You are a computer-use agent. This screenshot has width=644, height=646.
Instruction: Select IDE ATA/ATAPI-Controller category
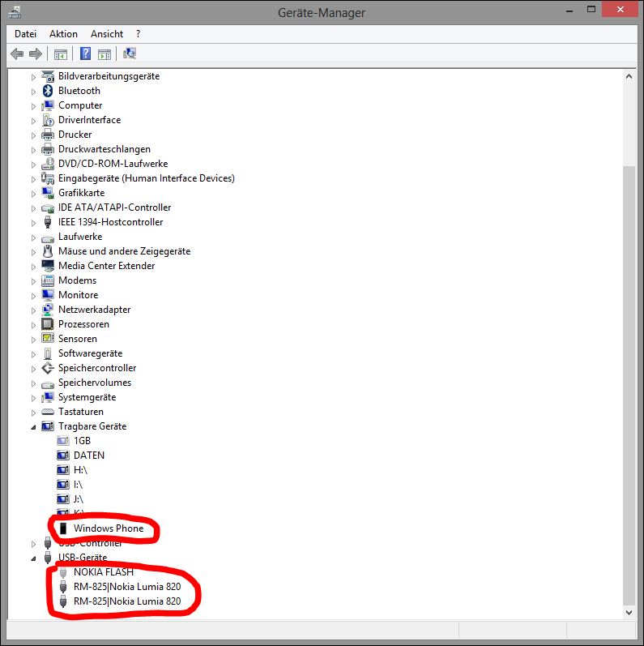pos(114,207)
